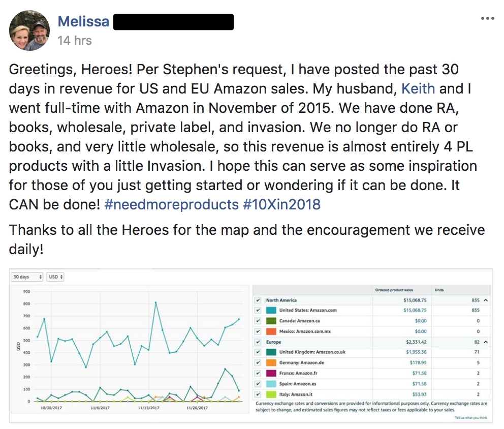Click the Mexico orange color swatch
Screen dimensions: 504x429
pyautogui.click(x=271, y=331)
